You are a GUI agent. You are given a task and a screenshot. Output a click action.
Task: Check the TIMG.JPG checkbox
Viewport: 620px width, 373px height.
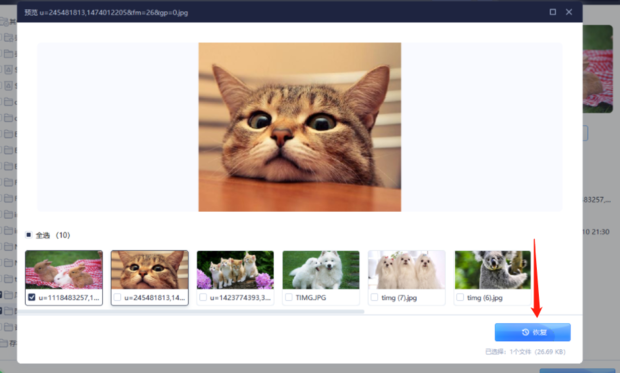point(289,297)
